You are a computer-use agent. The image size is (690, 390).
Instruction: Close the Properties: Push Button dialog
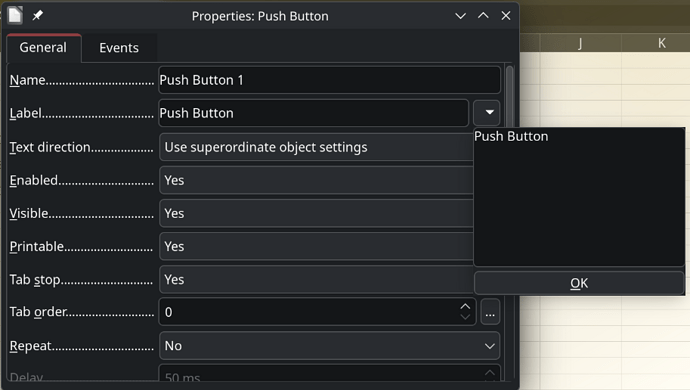pyautogui.click(x=506, y=16)
